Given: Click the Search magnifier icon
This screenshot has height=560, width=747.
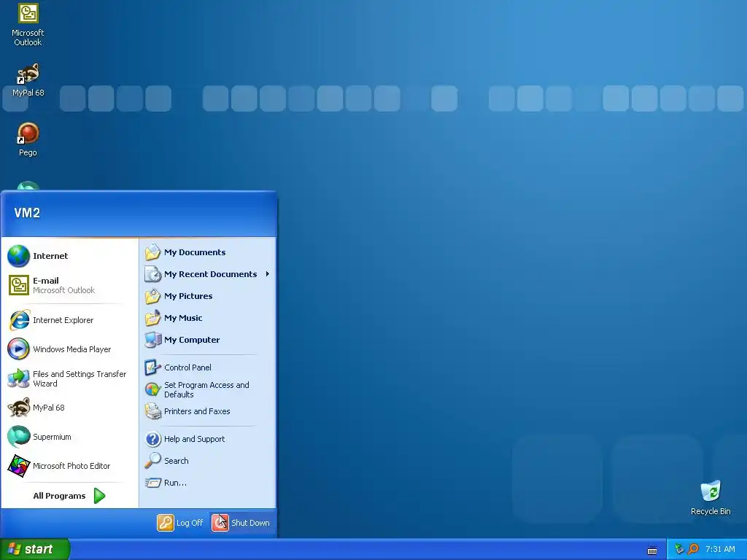Looking at the screenshot, I should [153, 461].
